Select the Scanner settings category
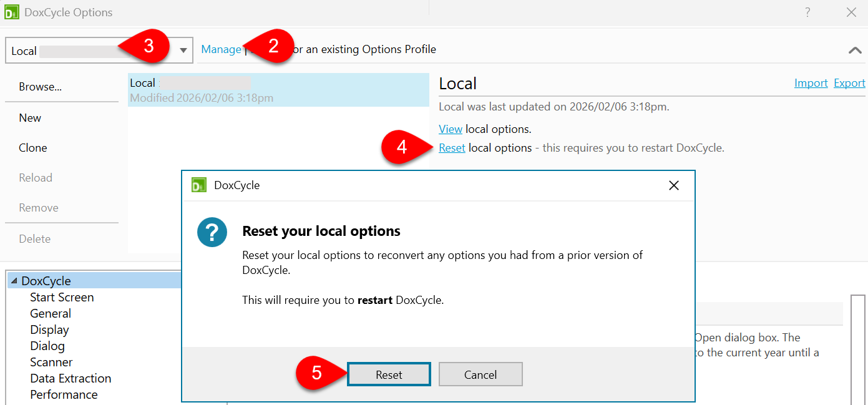Screen dimensions: 868x405 51,361
